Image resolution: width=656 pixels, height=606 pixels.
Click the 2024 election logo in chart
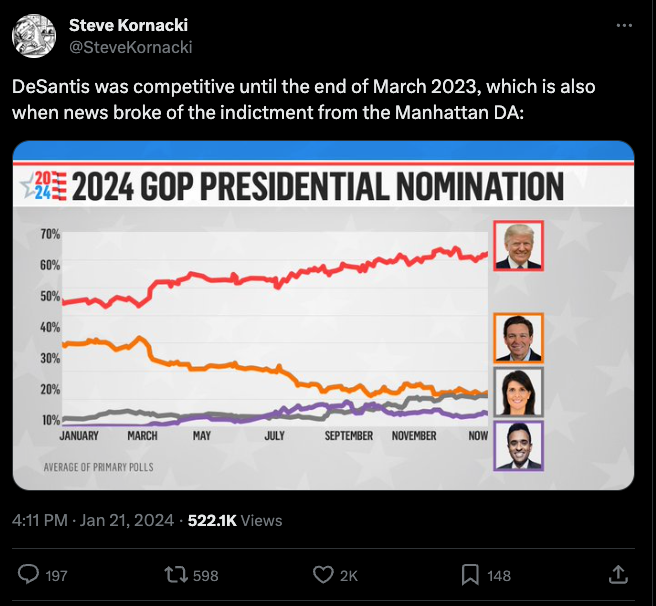click(x=44, y=187)
